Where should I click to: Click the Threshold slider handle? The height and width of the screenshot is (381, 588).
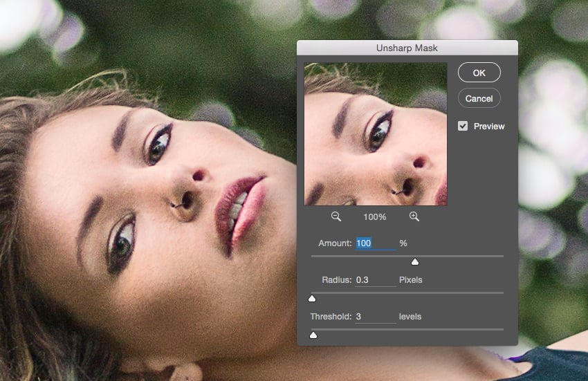[x=313, y=335]
